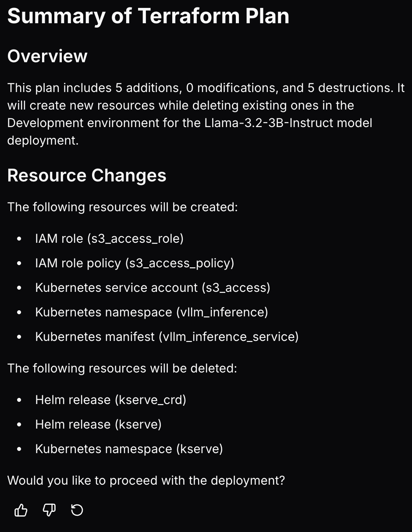This screenshot has width=412, height=532.
Task: Select the IAM role policy (s3_access_policy) item
Action: point(135,263)
